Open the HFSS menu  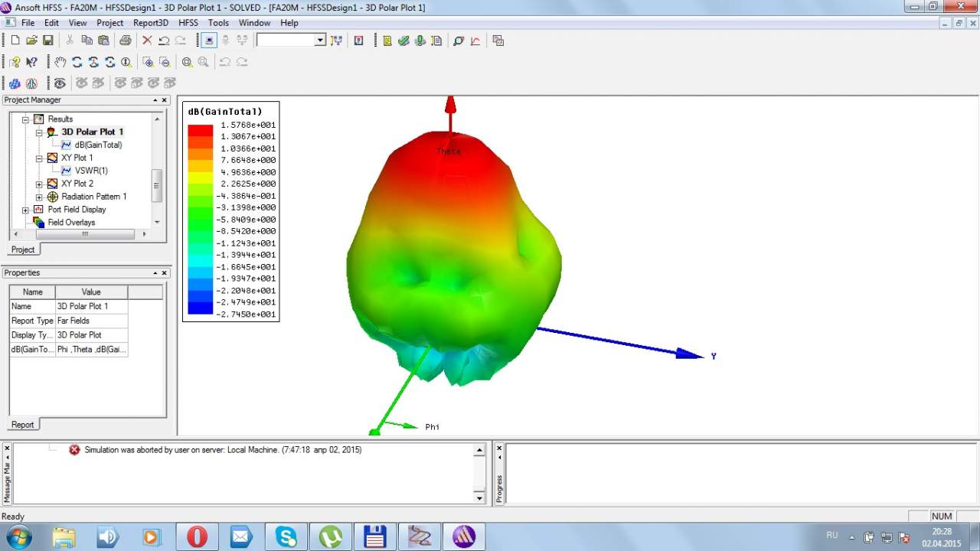click(188, 23)
